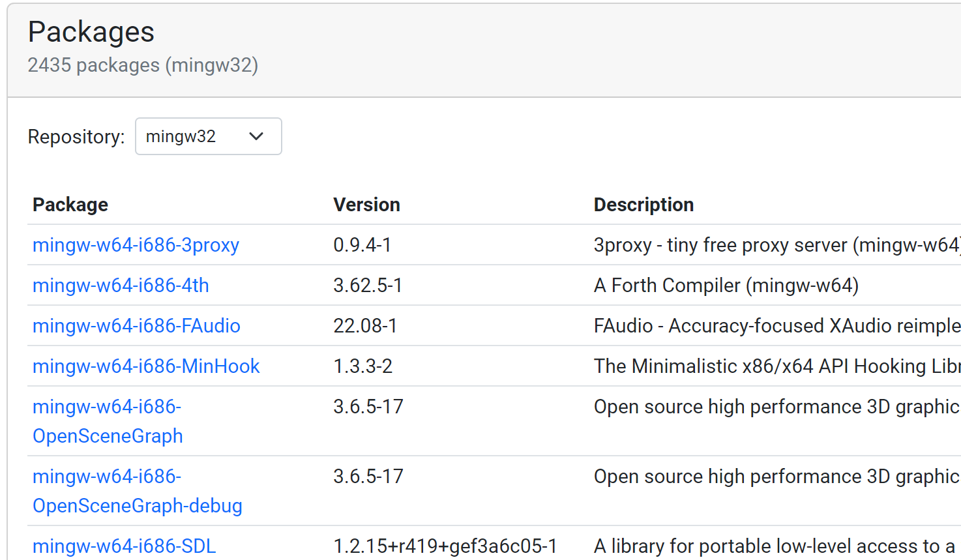Click the SDL portable low-level access description
Image resolution: width=961 pixels, height=560 pixels.
[775, 546]
